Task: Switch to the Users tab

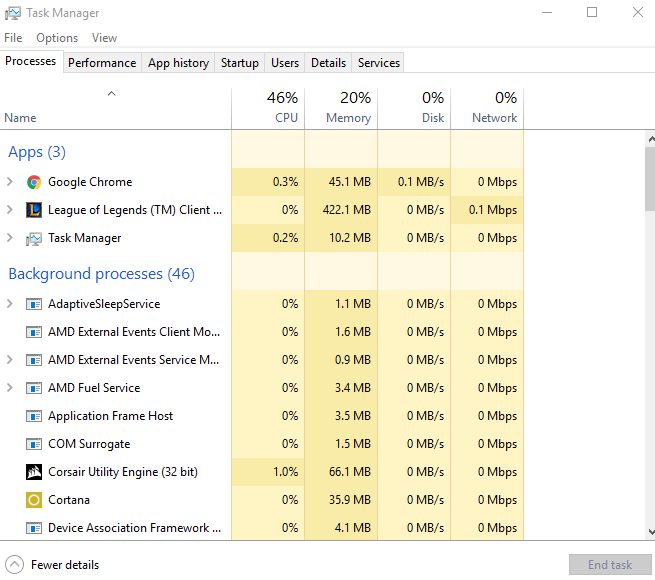Action: pyautogui.click(x=285, y=63)
